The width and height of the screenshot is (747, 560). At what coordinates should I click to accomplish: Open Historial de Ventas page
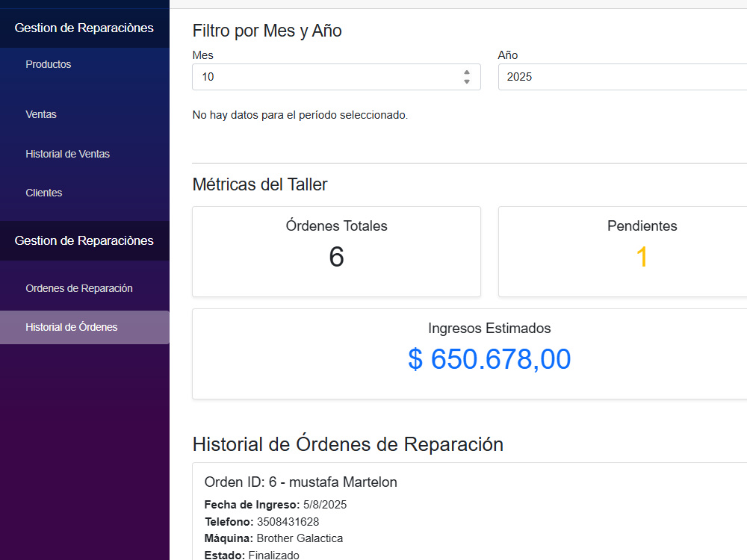point(68,154)
